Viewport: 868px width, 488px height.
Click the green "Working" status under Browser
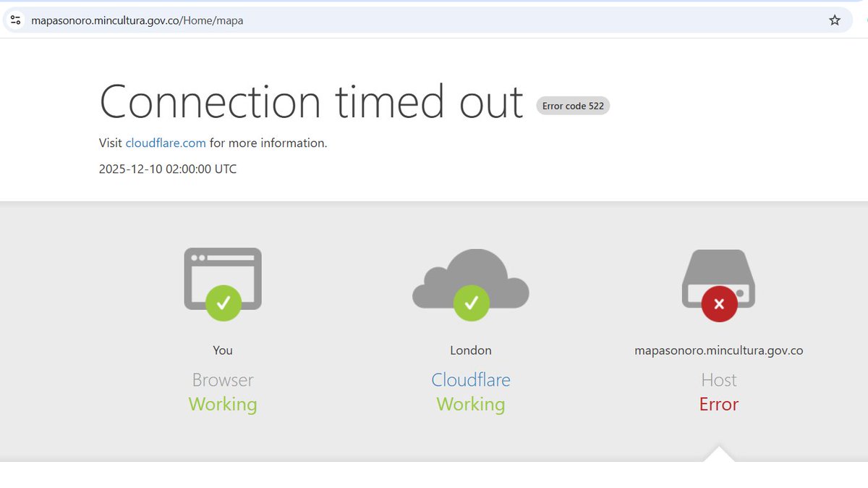(223, 404)
